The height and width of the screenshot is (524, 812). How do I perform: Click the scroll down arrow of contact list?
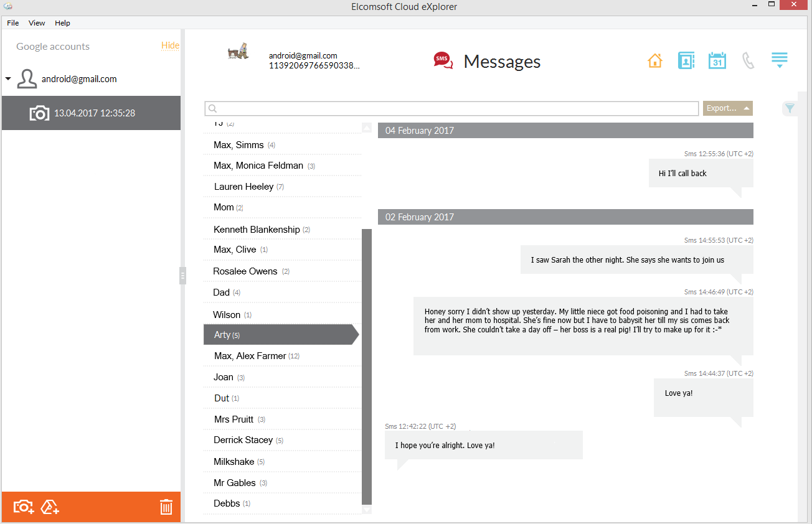367,510
